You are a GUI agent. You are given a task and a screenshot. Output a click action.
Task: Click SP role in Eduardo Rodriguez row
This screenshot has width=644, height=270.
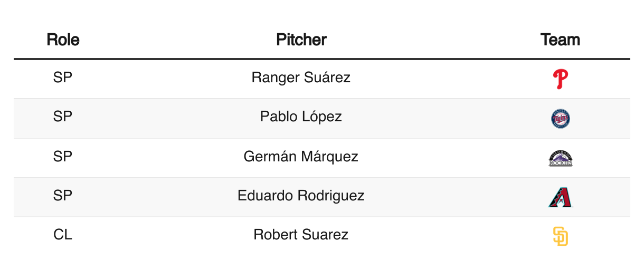coord(63,196)
